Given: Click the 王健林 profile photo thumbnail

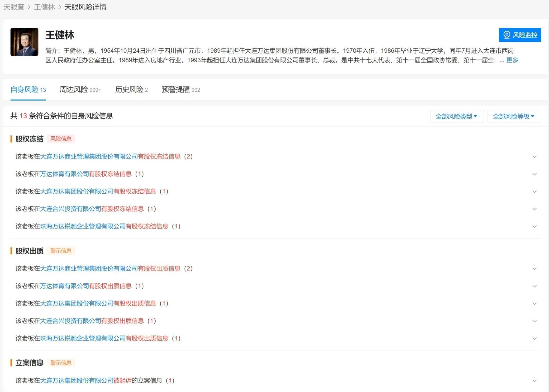Looking at the screenshot, I should click(24, 42).
